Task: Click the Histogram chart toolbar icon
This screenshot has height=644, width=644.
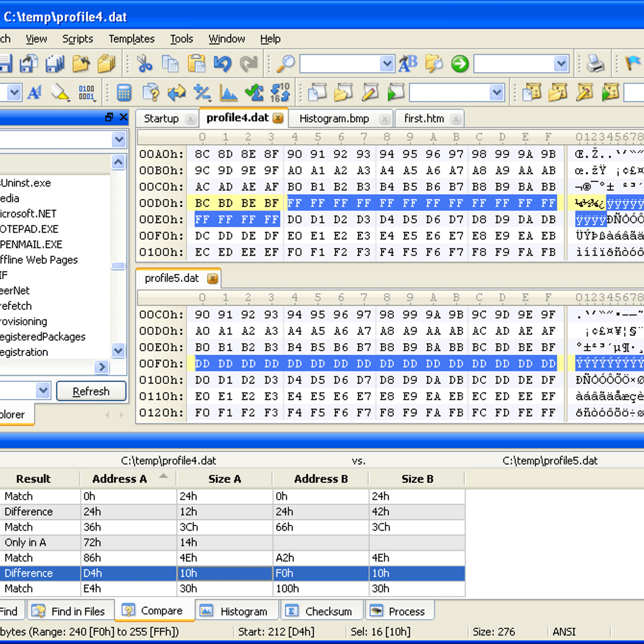Action: coord(228,93)
